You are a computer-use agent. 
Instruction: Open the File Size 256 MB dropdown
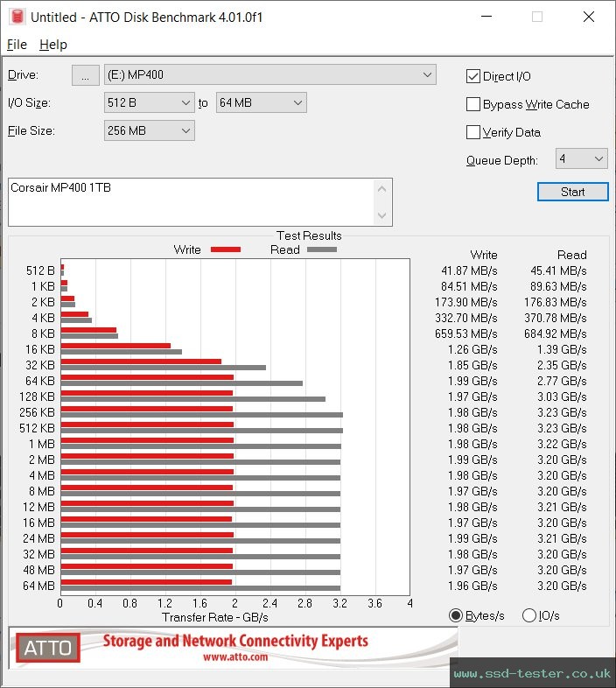point(149,130)
